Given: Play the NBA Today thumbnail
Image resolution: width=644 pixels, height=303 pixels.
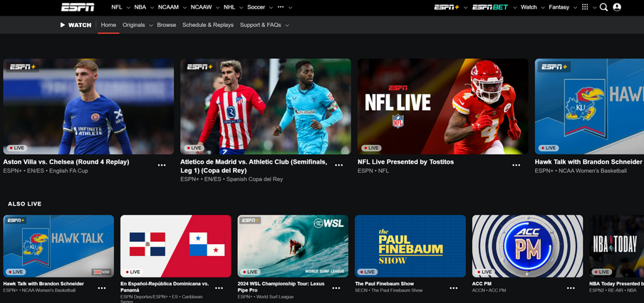Looking at the screenshot, I should pos(616,246).
